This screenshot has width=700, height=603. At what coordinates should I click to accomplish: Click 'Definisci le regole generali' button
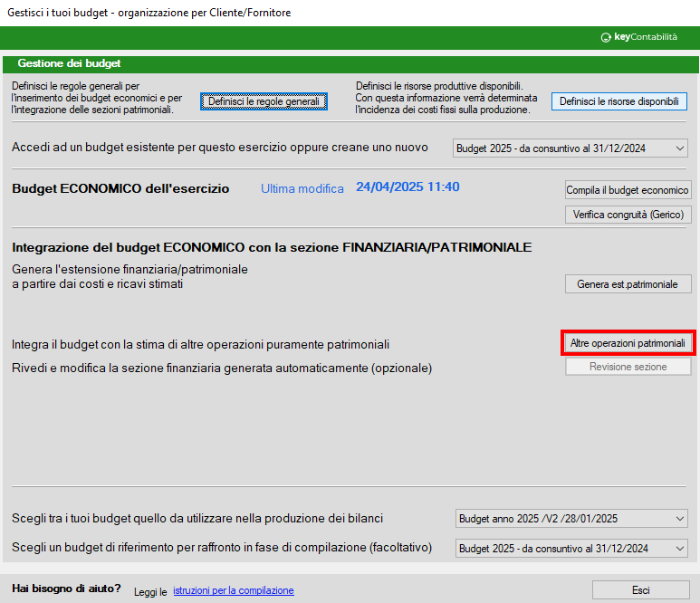pyautogui.click(x=264, y=101)
